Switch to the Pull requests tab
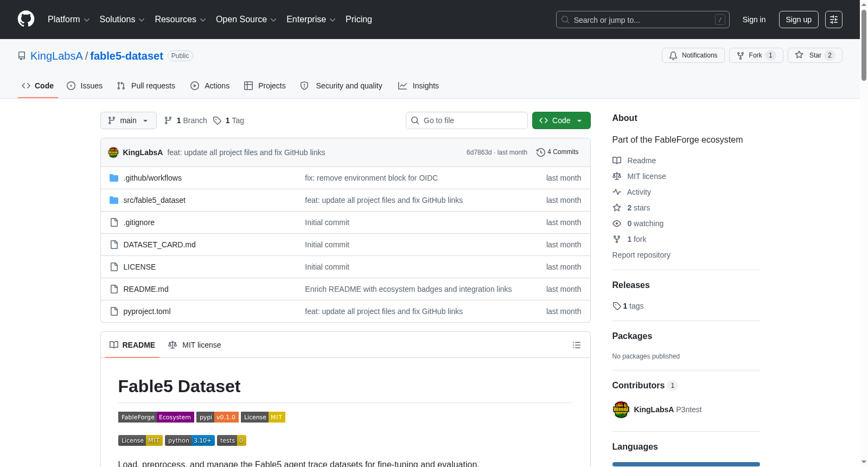 pyautogui.click(x=146, y=86)
